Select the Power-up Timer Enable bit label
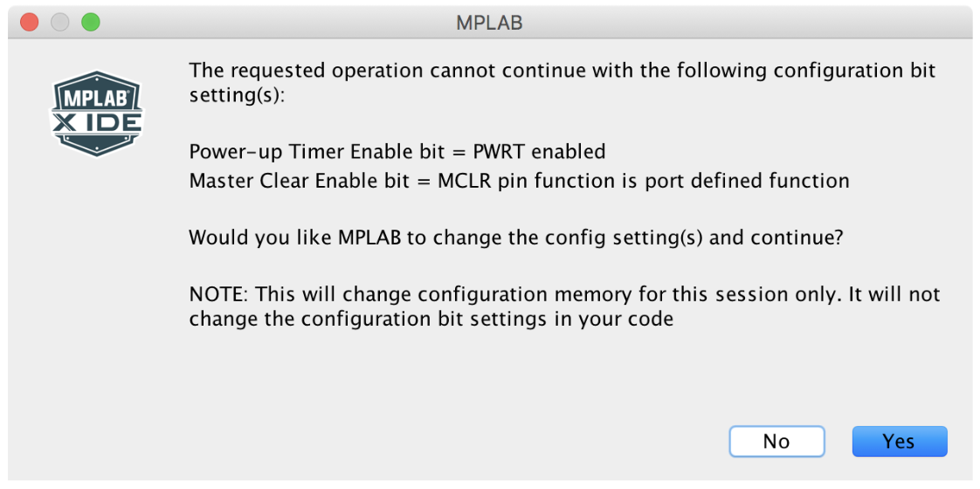980x489 pixels. tap(318, 152)
